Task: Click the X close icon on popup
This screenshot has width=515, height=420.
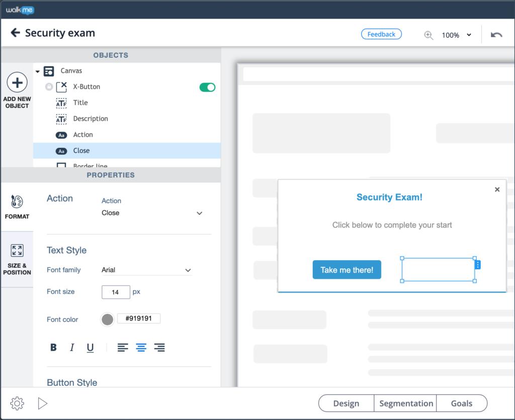Action: [497, 189]
